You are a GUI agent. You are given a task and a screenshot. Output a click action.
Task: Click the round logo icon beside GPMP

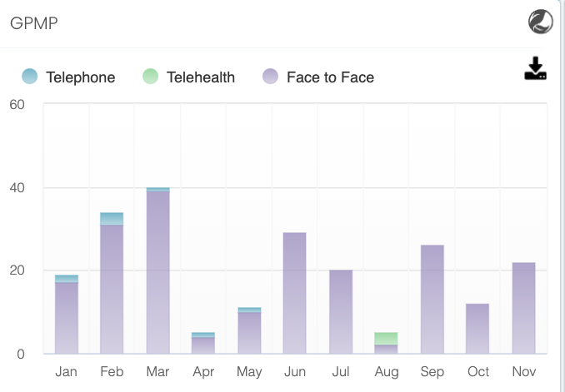(541, 22)
